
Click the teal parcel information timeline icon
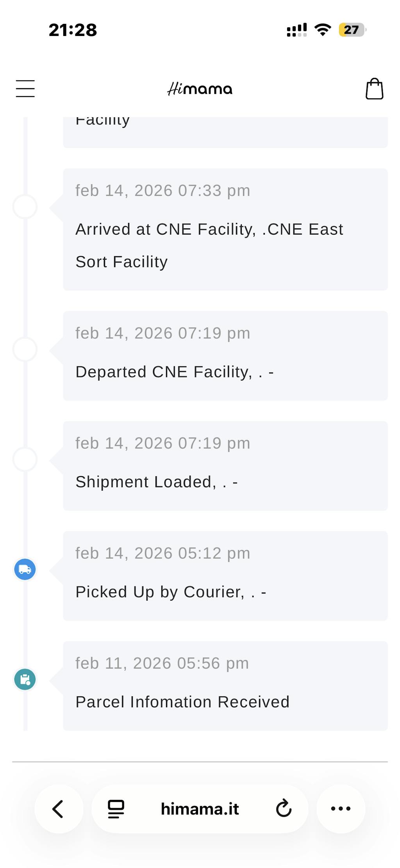tap(25, 679)
